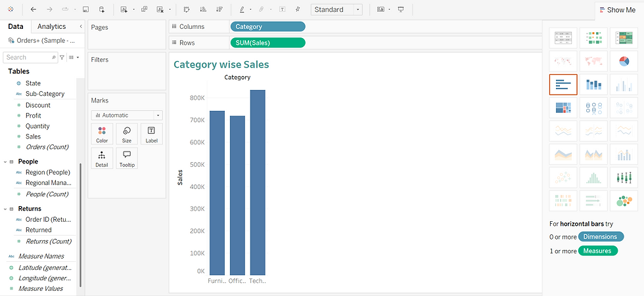Click the Undo back arrow

tap(34, 9)
